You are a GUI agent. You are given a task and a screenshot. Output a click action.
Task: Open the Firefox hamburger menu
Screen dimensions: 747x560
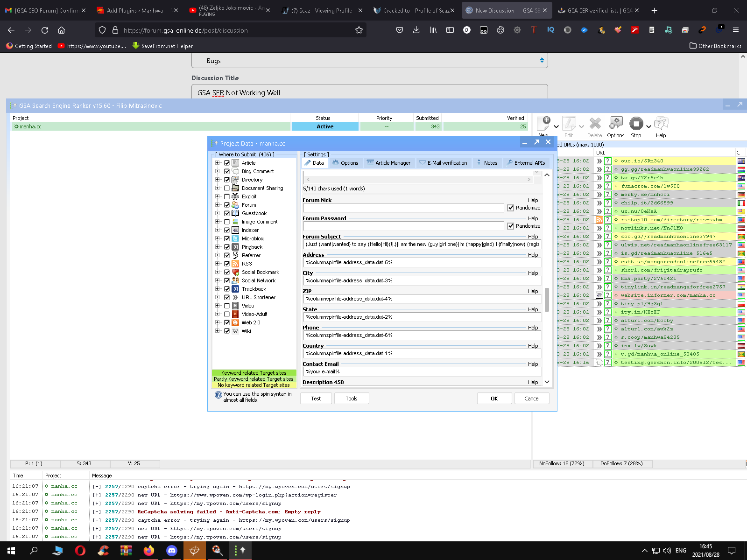tap(735, 30)
